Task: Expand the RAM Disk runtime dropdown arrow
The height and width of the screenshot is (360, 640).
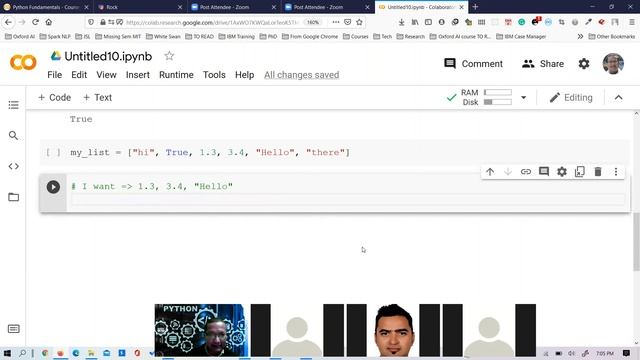Action: pos(523,98)
